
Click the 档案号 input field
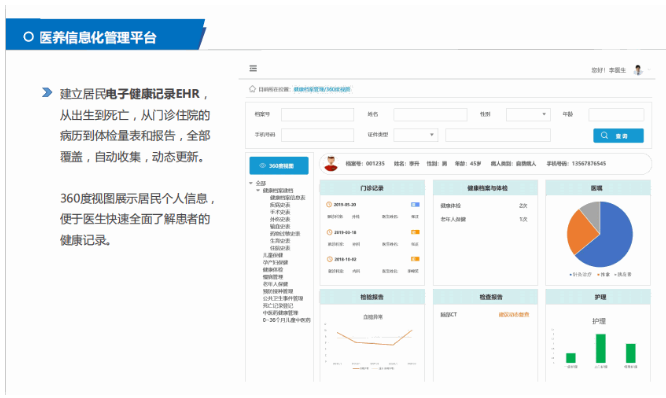(317, 114)
